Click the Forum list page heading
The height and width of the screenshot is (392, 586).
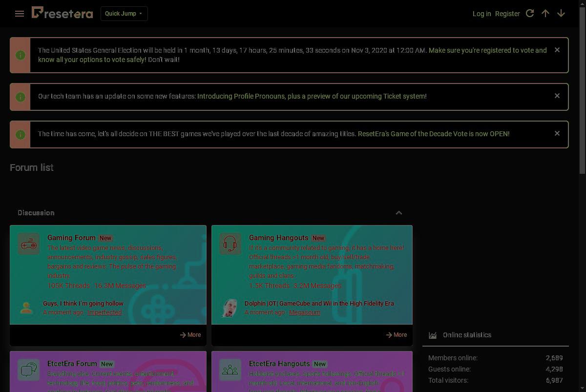click(32, 167)
